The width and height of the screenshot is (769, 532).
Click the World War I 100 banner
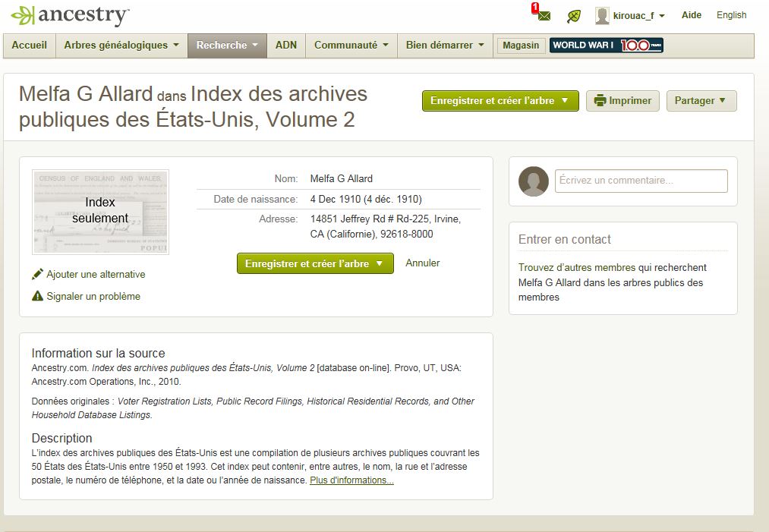(x=607, y=45)
